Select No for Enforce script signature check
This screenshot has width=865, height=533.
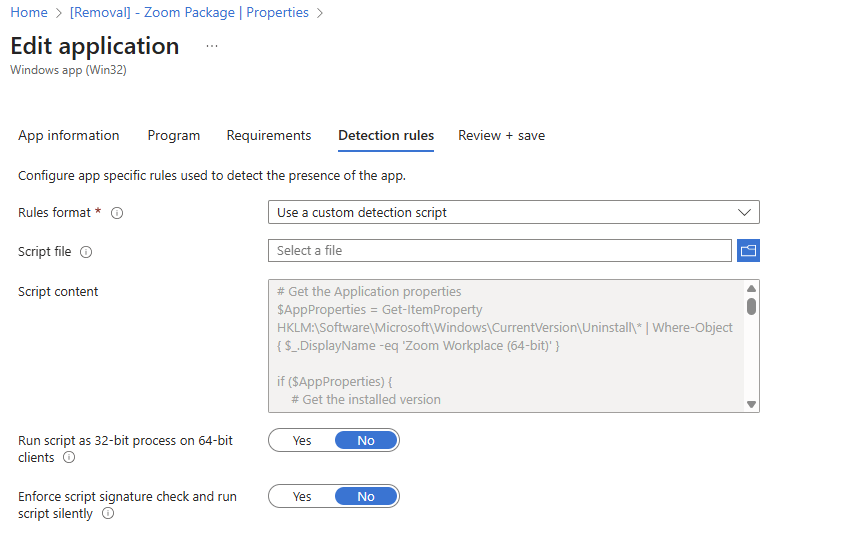(x=366, y=496)
